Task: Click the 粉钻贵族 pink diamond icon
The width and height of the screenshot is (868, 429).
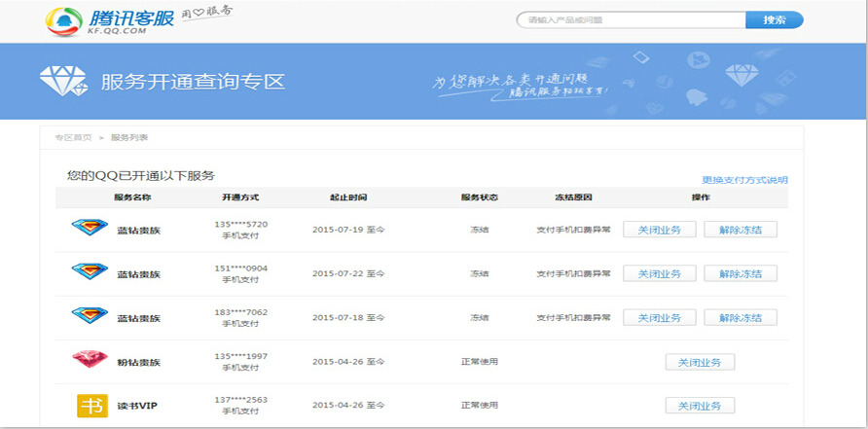Action: 90,359
